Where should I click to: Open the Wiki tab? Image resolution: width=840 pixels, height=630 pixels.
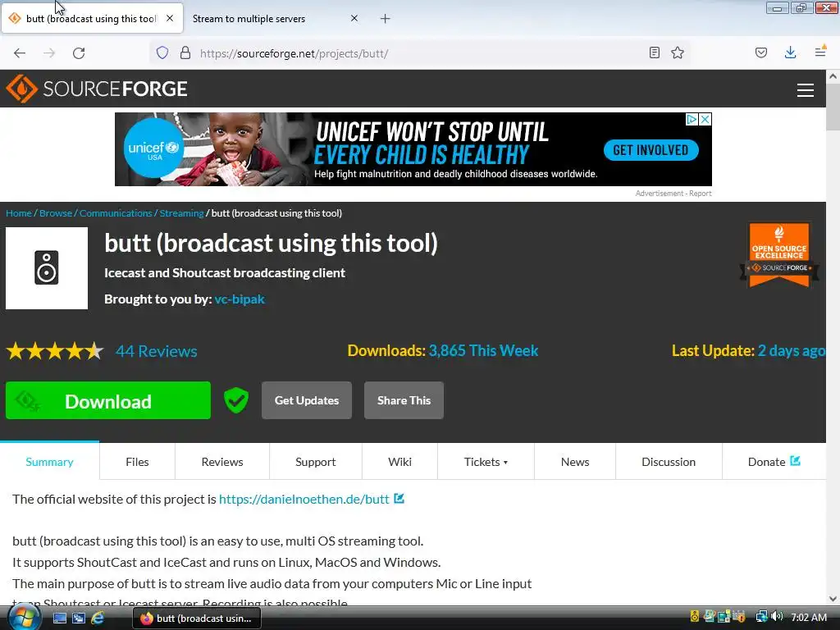[x=399, y=462]
